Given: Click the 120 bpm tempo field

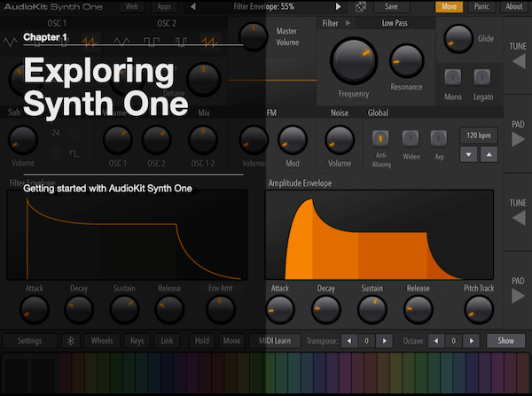Looking at the screenshot, I should pos(479,136).
